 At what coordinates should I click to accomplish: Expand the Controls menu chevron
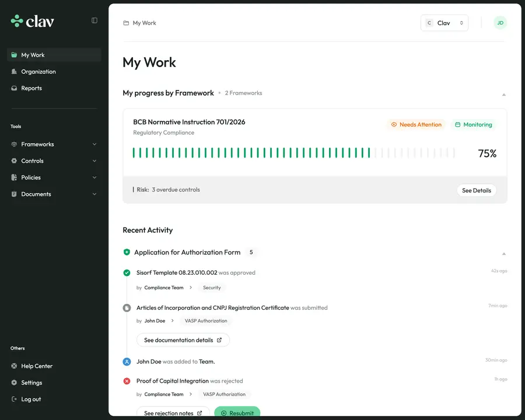click(94, 161)
